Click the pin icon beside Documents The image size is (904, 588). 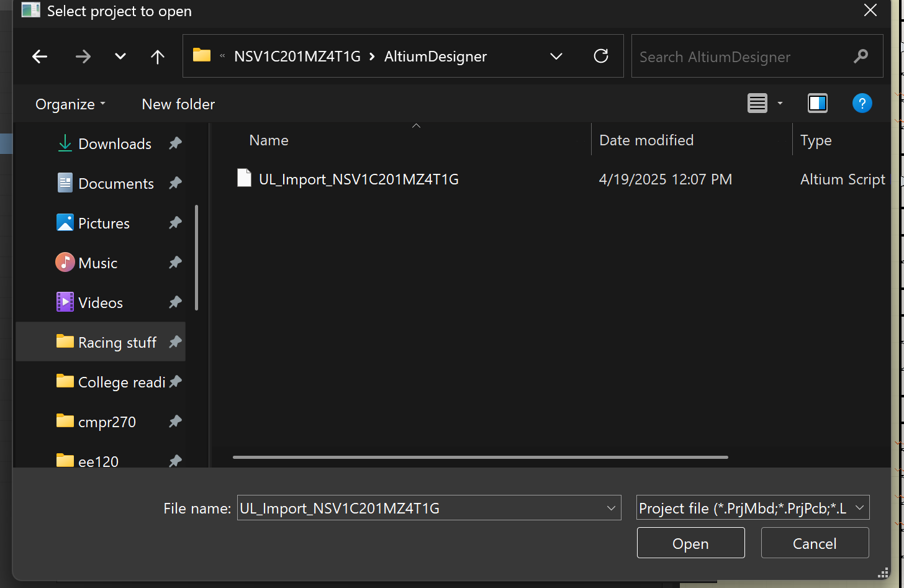(x=175, y=183)
